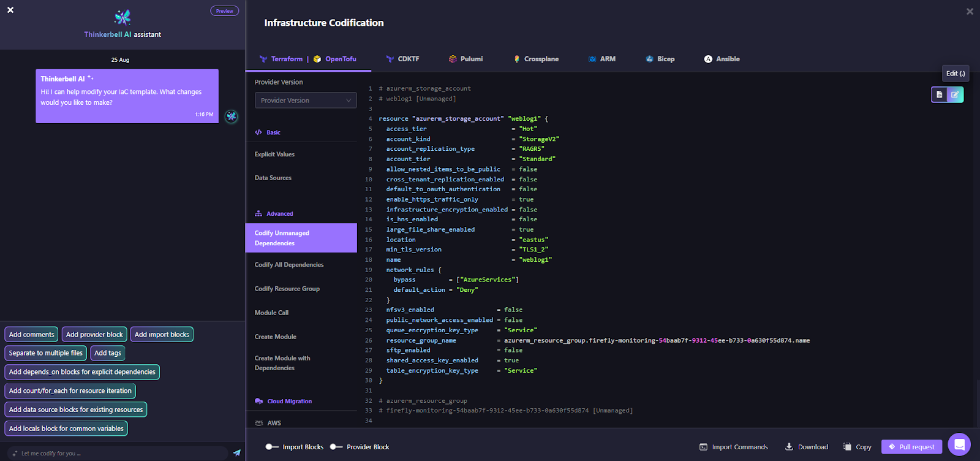This screenshot has width=980, height=461.
Task: Select Create Module with Dependencies
Action: (282, 363)
